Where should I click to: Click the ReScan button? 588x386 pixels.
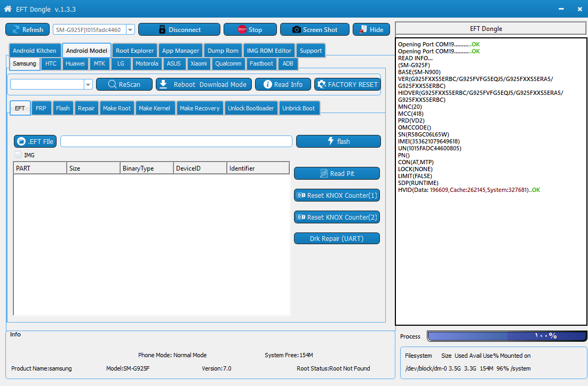(124, 84)
